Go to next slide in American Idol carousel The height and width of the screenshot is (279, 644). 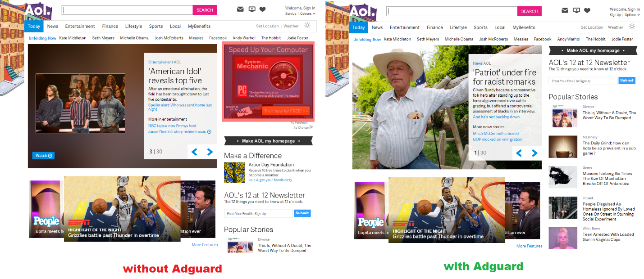coord(210,152)
